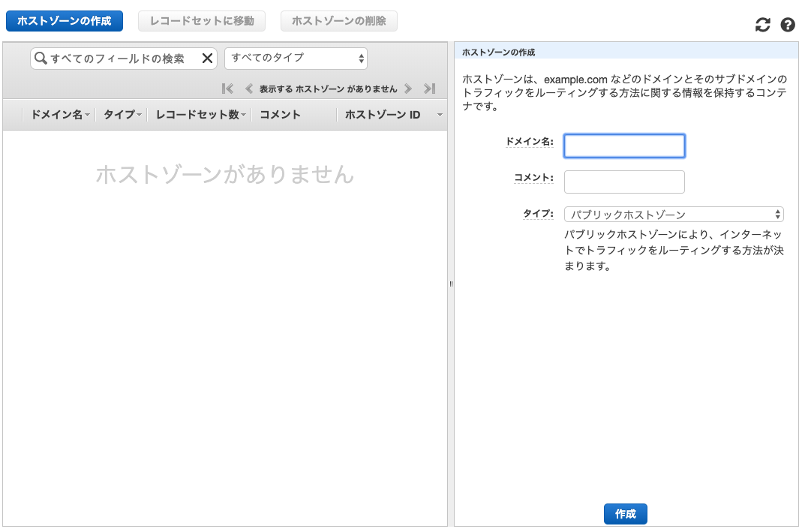This screenshot has height=532, width=811.
Task: Jump to last page of hosted zones
Action: 429,89
